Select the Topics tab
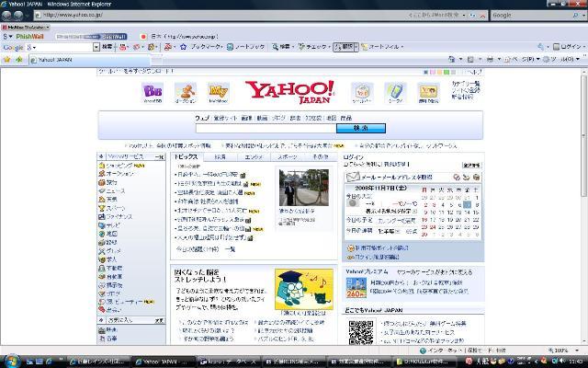 186,156
